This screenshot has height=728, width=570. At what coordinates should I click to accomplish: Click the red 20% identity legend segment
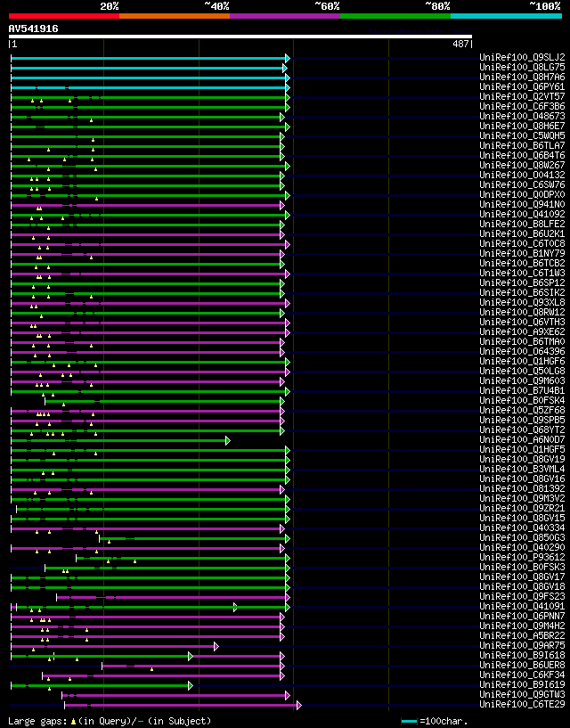[x=64, y=16]
